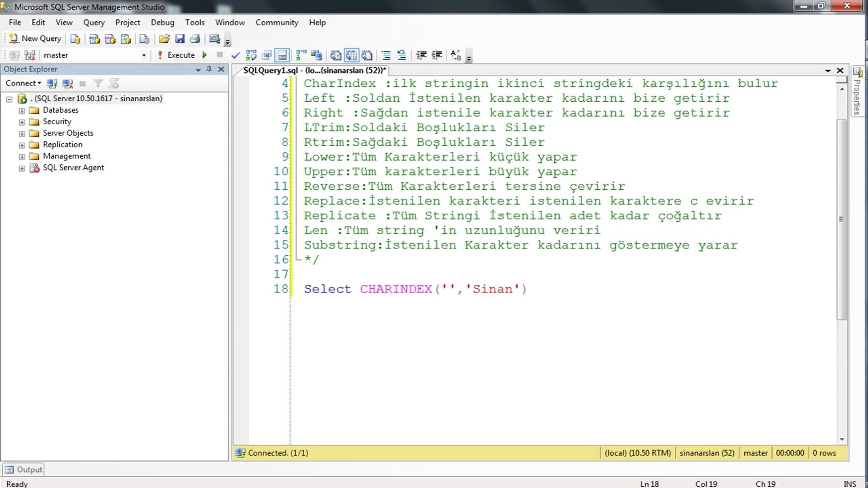
Task: Expand the Databases node
Action: 22,111
